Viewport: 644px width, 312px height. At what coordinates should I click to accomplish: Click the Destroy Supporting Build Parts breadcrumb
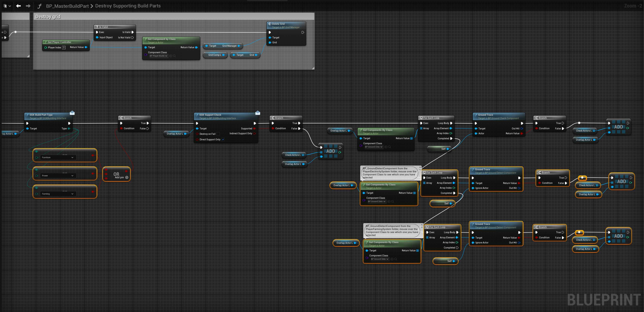[128, 6]
